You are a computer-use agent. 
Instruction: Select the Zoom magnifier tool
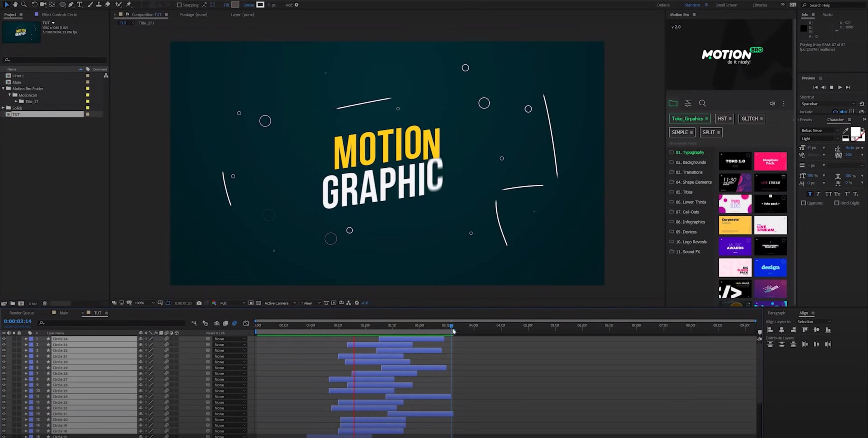[x=24, y=4]
